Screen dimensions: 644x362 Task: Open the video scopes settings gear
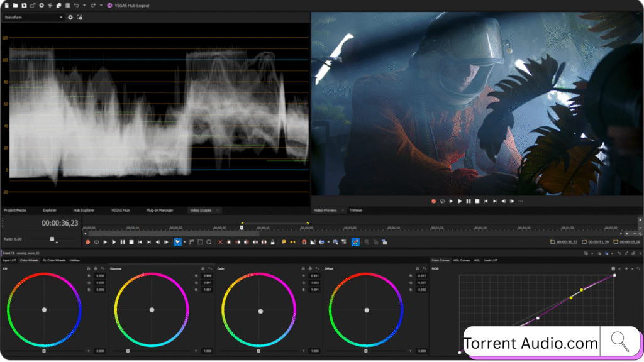click(70, 18)
